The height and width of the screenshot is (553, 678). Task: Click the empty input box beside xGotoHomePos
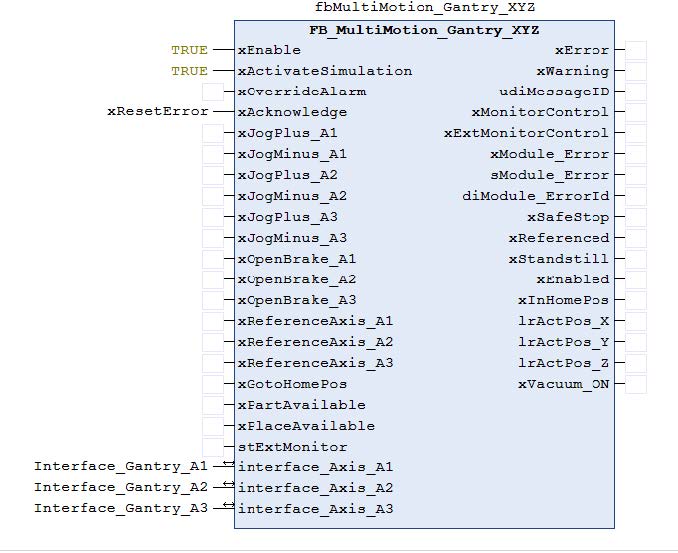(212, 384)
